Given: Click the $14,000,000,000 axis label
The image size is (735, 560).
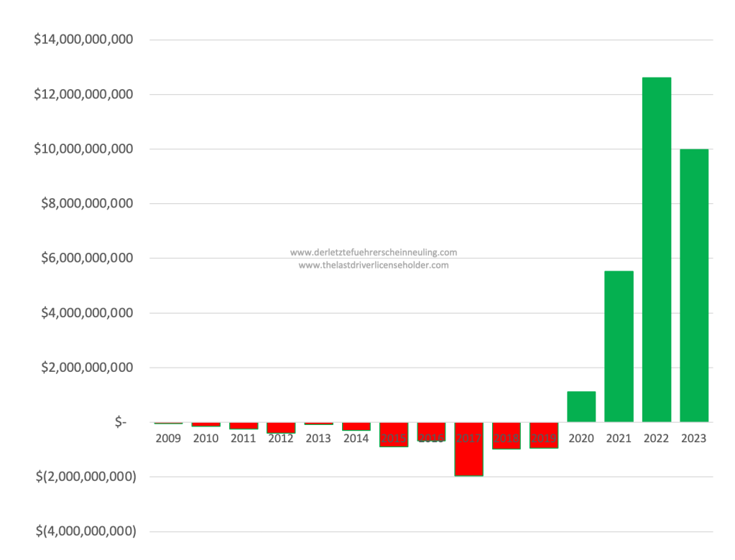Looking at the screenshot, I should point(83,39).
